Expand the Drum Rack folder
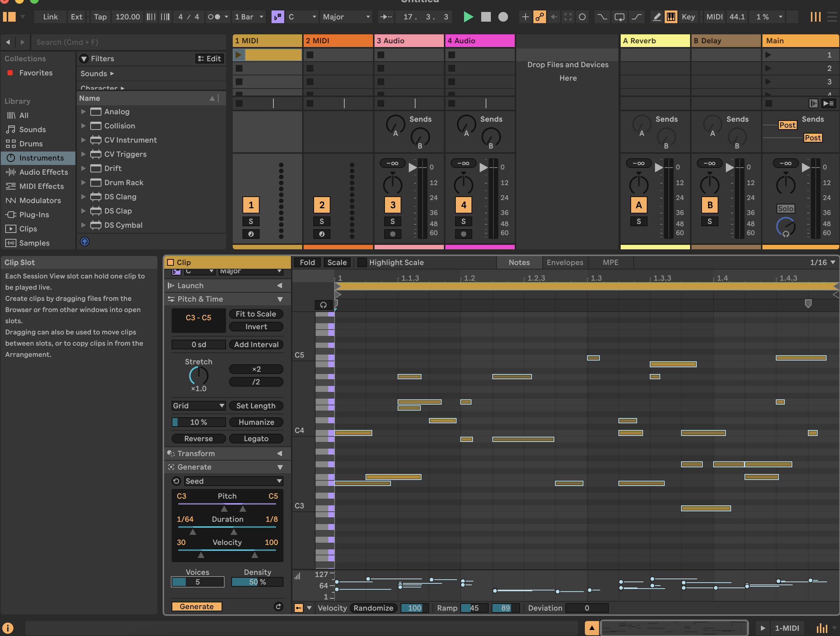 tap(83, 183)
